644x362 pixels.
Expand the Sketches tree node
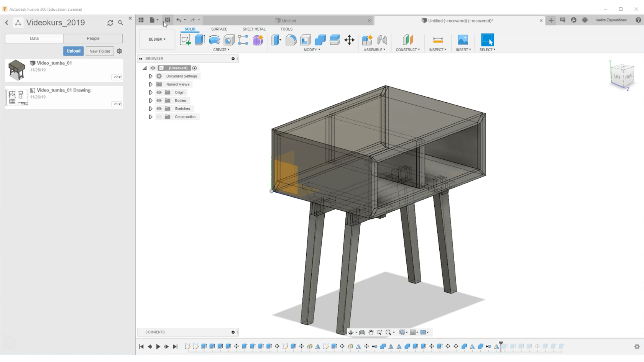pyautogui.click(x=151, y=109)
